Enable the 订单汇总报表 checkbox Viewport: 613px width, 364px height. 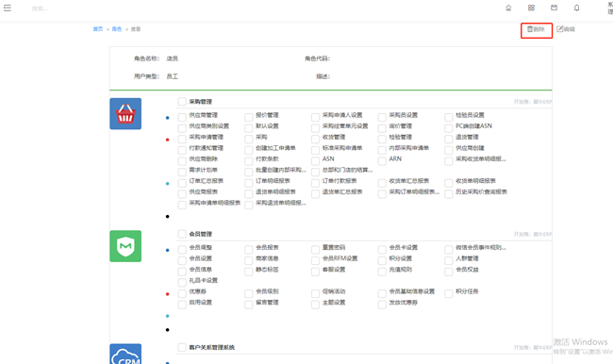click(x=182, y=183)
